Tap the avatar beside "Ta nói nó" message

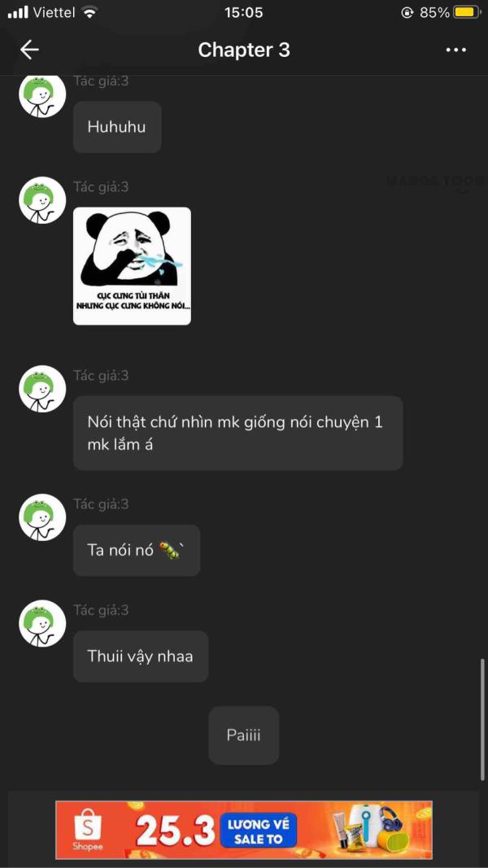(x=42, y=517)
